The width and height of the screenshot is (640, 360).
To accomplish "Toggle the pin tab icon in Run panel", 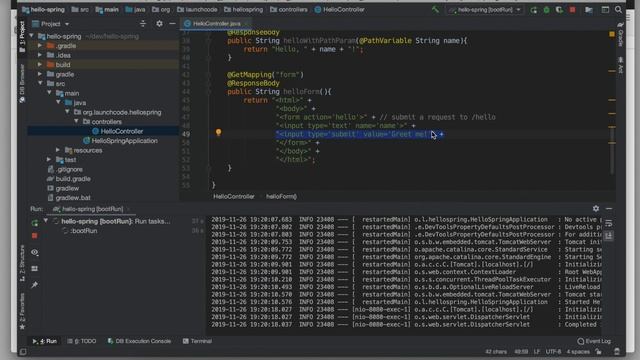I will (x=35, y=285).
